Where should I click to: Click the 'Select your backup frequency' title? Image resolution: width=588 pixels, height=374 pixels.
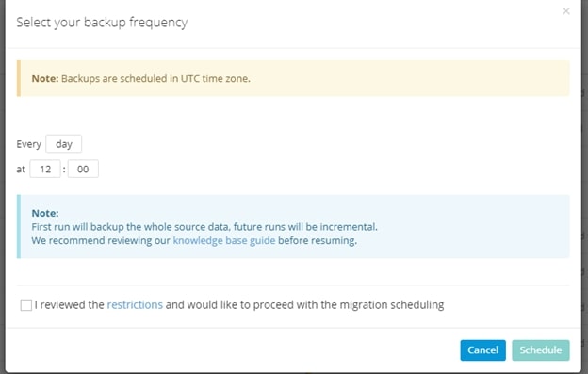click(102, 23)
